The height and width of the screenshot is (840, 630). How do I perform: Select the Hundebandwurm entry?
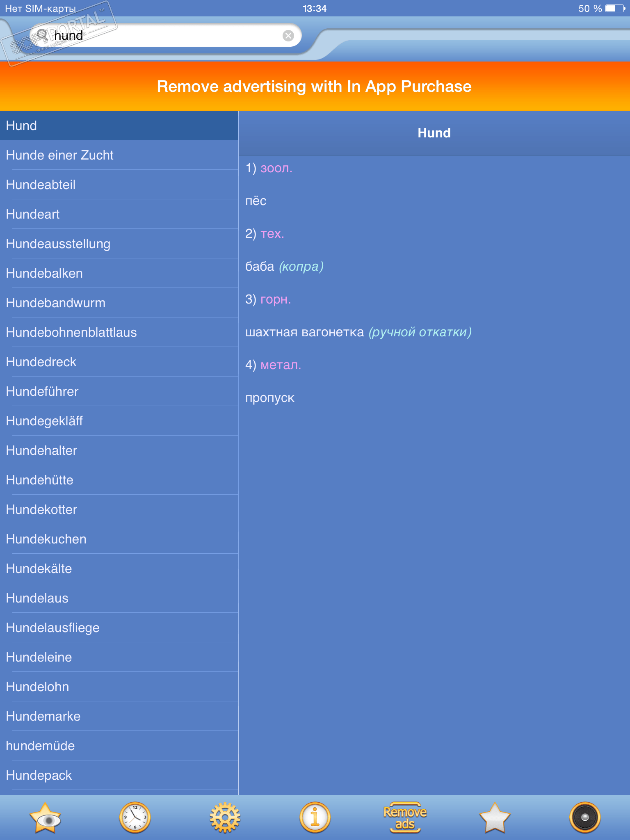[119, 303]
